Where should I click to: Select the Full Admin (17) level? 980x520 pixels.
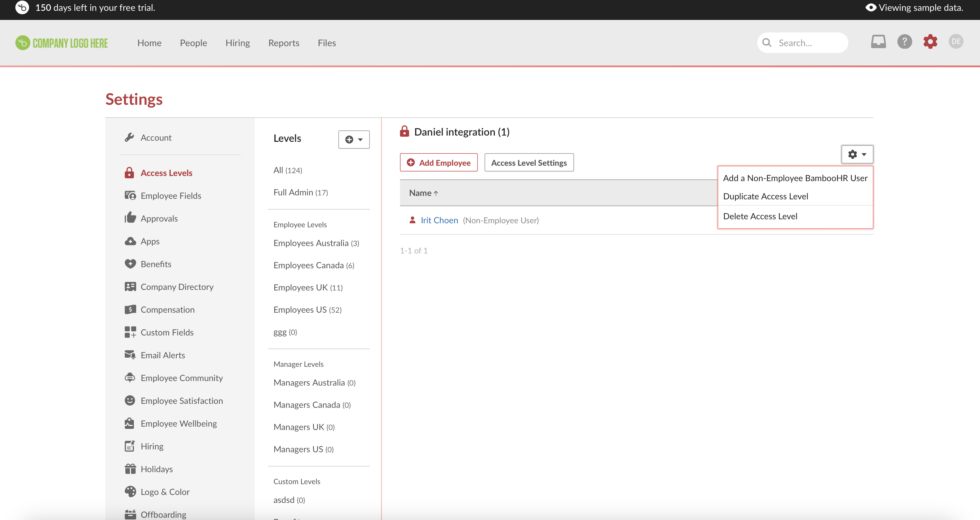click(x=301, y=193)
